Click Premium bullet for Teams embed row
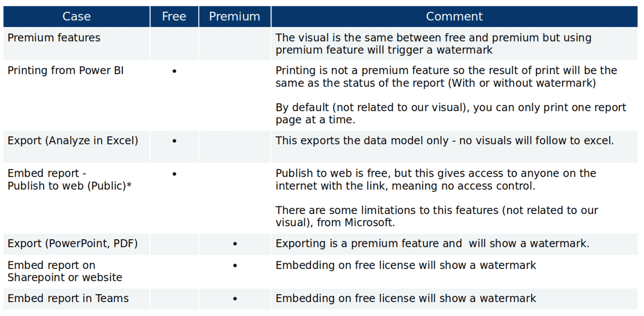The height and width of the screenshot is (316, 644). [235, 299]
